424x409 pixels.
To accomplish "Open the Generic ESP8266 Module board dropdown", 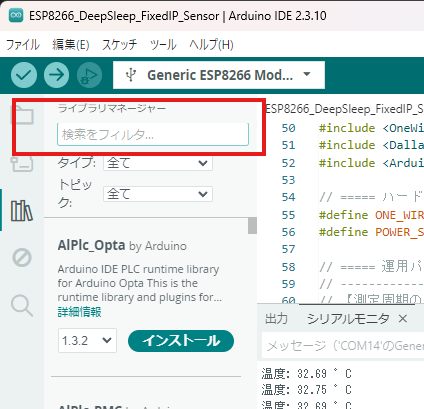I will [219, 75].
